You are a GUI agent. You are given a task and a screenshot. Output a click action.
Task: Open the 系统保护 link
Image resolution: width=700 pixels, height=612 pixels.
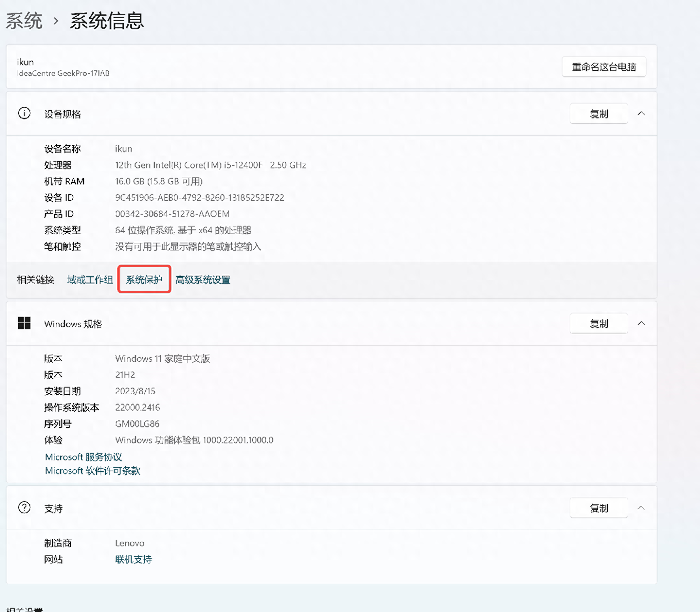tap(144, 280)
